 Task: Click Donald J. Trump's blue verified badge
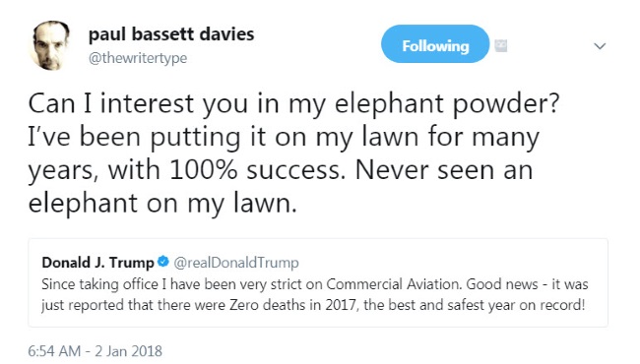coord(162,262)
